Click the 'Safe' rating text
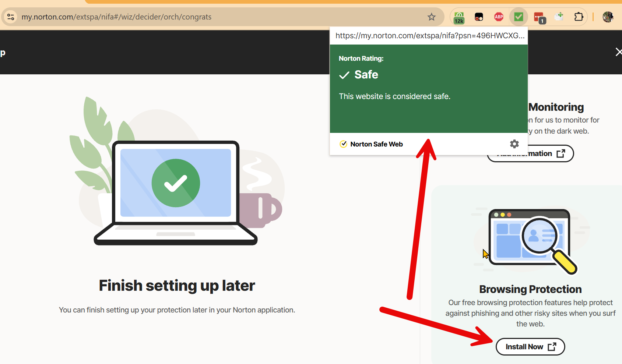 [x=366, y=75]
